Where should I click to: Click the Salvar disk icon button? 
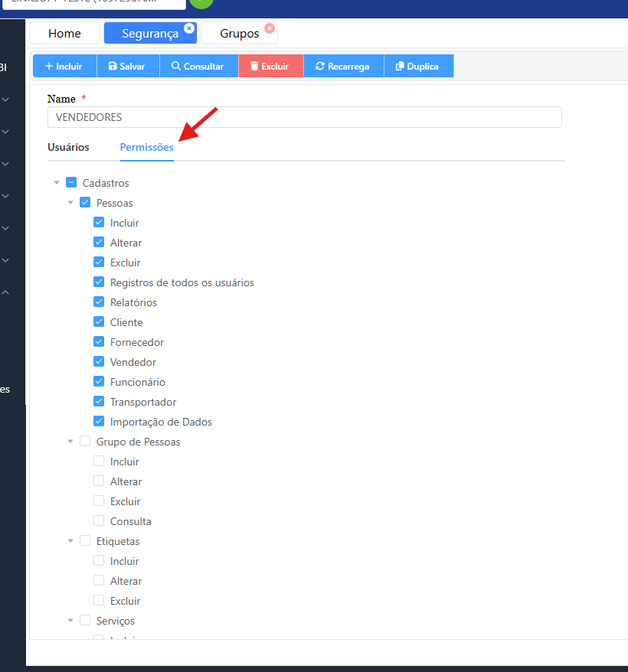(x=127, y=67)
